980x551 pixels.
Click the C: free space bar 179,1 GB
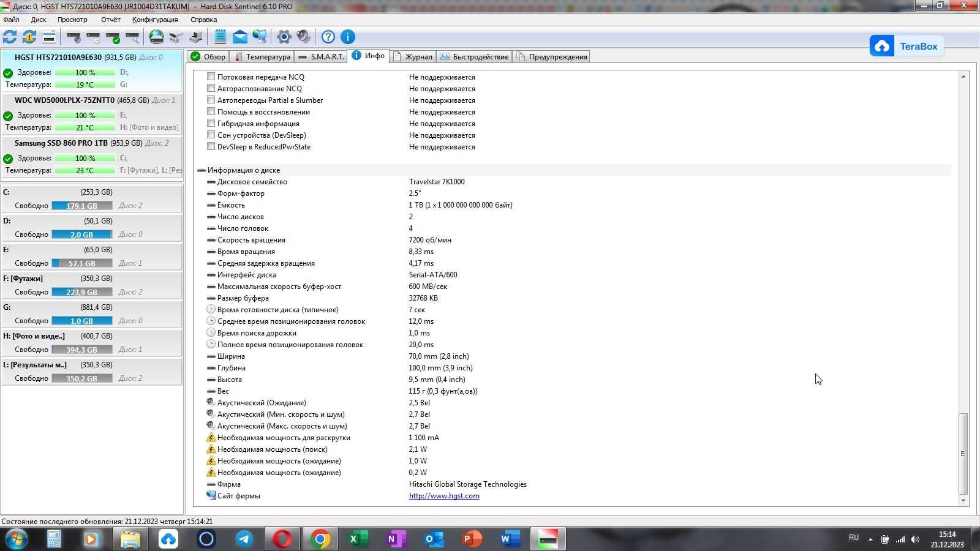click(x=82, y=206)
